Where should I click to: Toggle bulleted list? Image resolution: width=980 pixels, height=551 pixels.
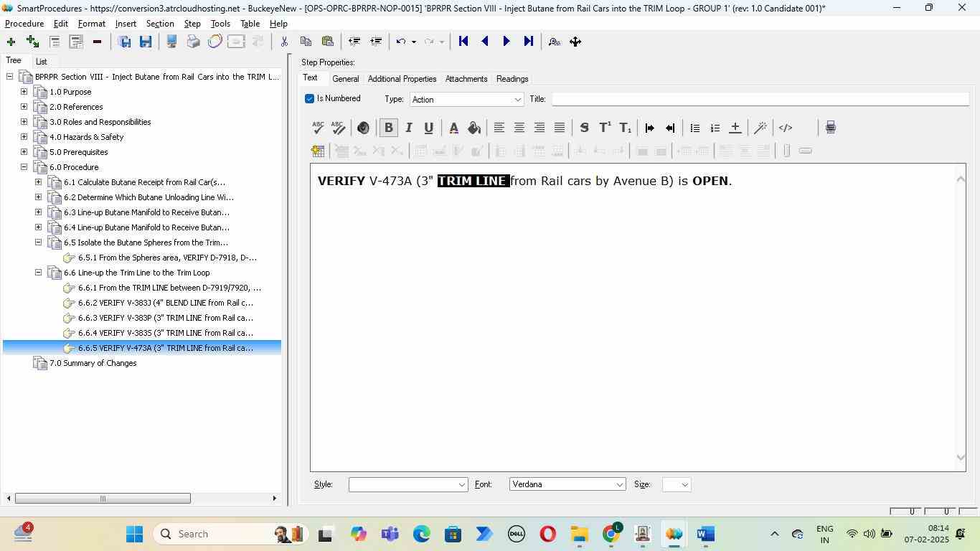(694, 128)
